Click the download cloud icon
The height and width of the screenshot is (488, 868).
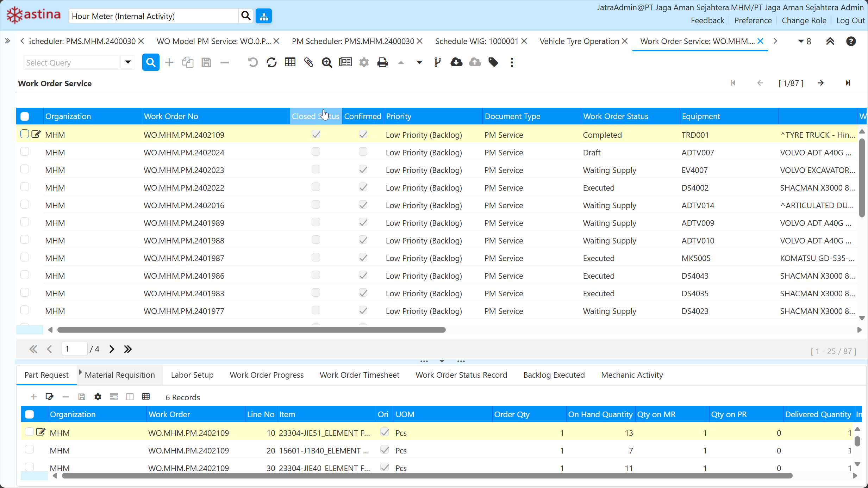click(x=456, y=62)
